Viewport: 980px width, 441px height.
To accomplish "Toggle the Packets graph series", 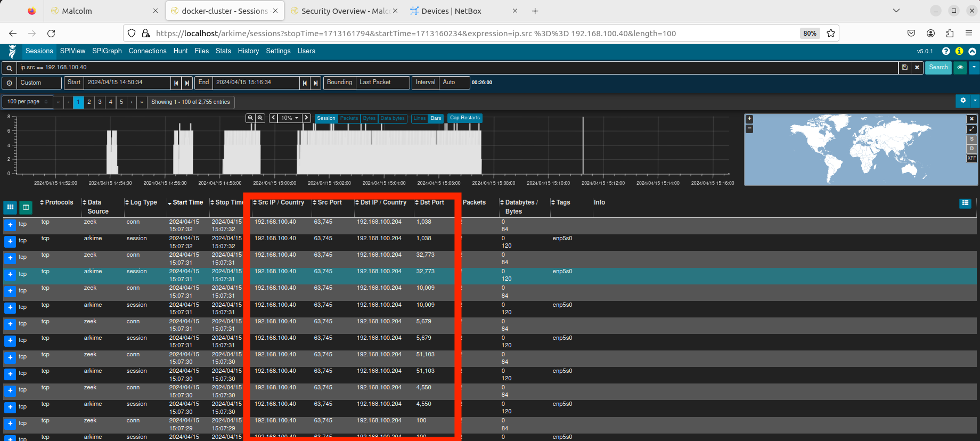I will coord(349,118).
